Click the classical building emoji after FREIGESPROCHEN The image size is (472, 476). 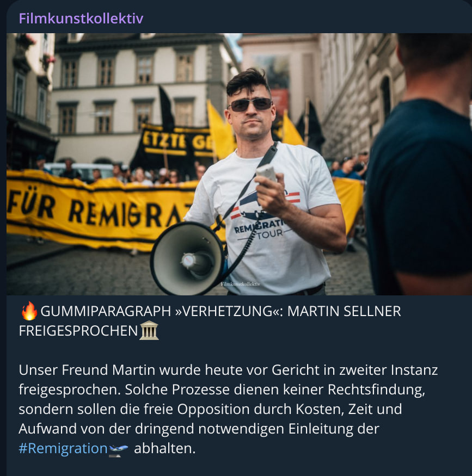click(149, 330)
